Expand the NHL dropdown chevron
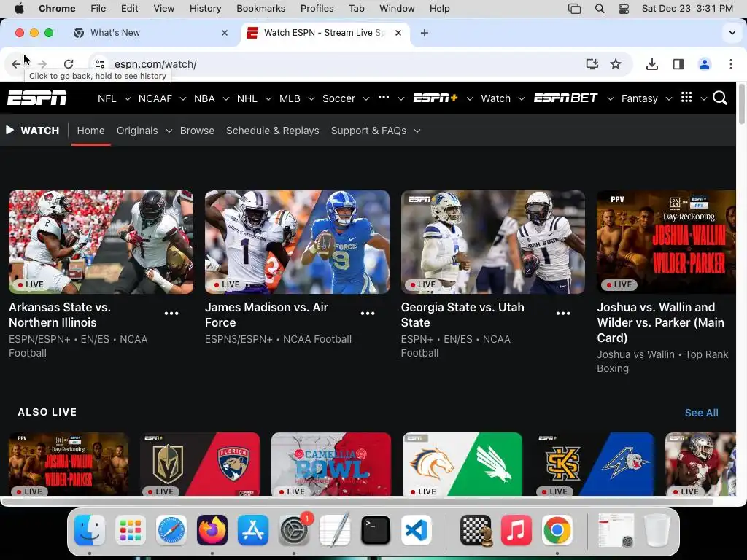Image resolution: width=747 pixels, height=560 pixels. [268, 98]
